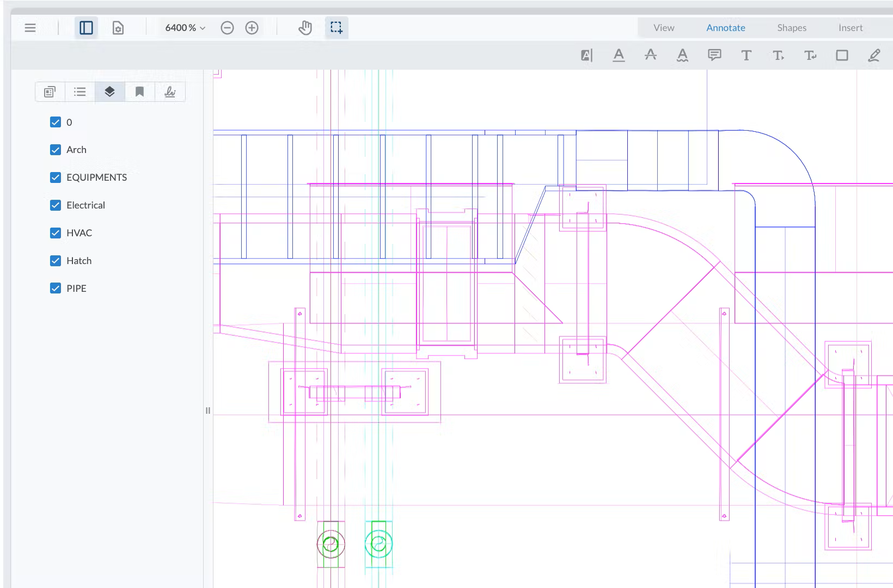Open the hamburger main menu
Screen dimensions: 893x588
30,28
